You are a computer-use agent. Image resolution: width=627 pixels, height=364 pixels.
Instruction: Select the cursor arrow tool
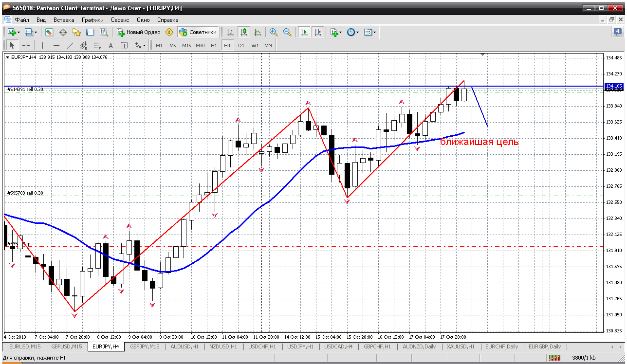[12, 45]
